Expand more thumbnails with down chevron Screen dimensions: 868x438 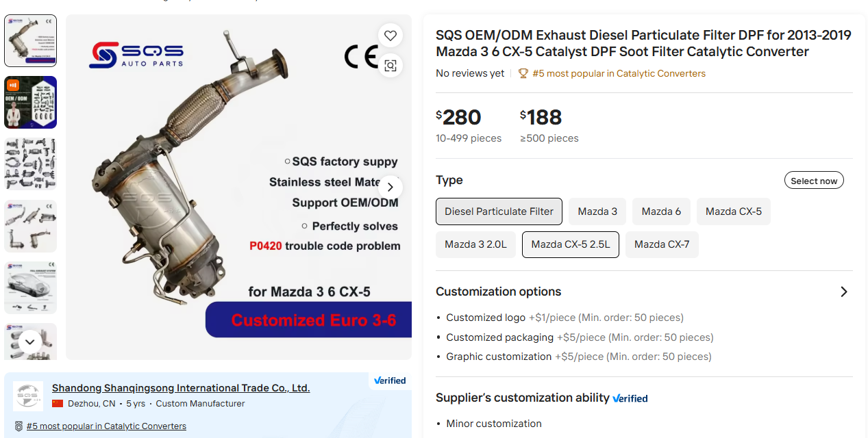pyautogui.click(x=30, y=341)
